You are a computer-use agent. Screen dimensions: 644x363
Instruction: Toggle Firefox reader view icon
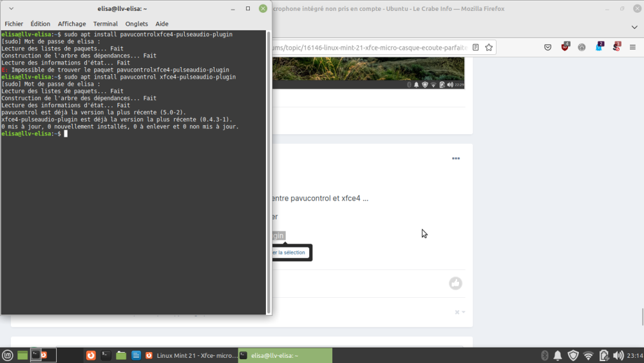[476, 47]
